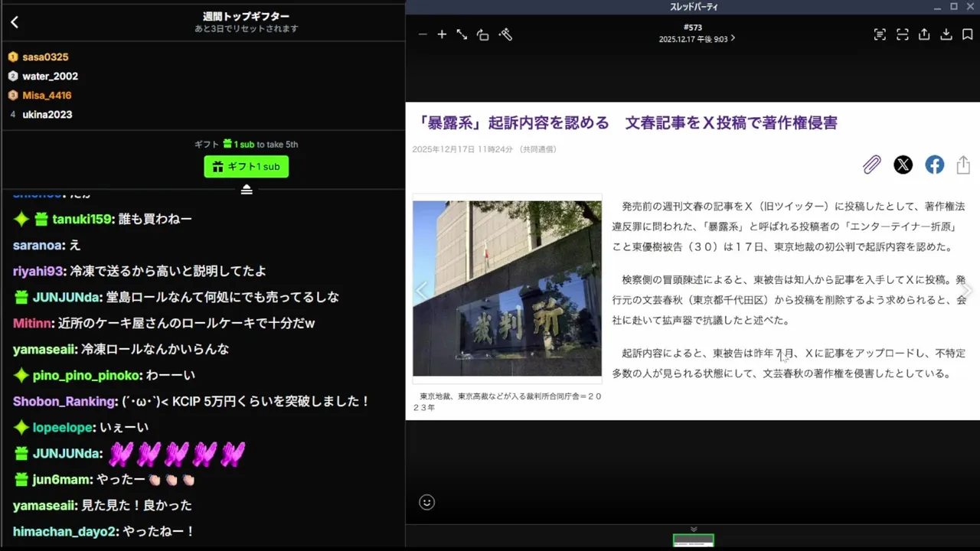Screen dimensions: 980x551
Task: Click username riyahi93 in chat
Action: coord(38,271)
